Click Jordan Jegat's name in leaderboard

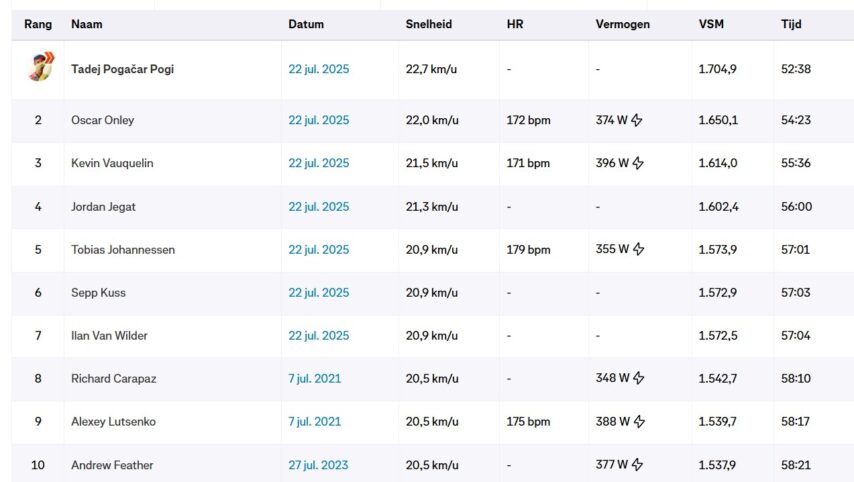pyautogui.click(x=102, y=207)
